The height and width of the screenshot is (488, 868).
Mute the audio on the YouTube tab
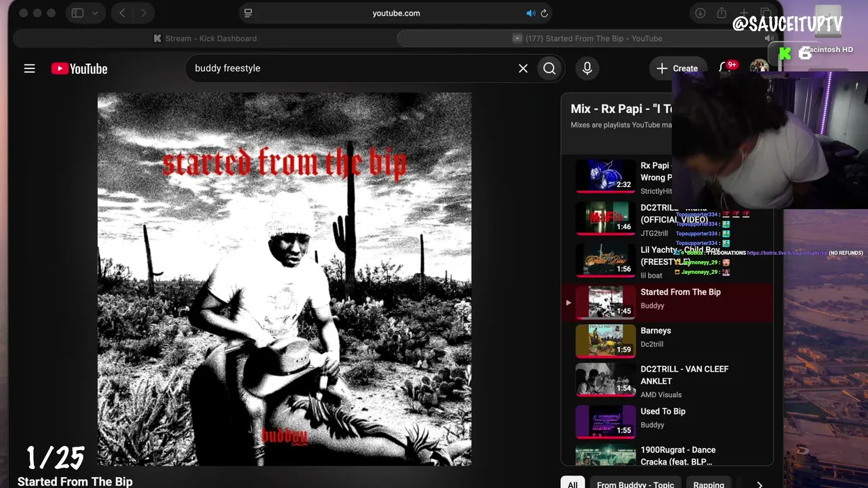[x=768, y=39]
